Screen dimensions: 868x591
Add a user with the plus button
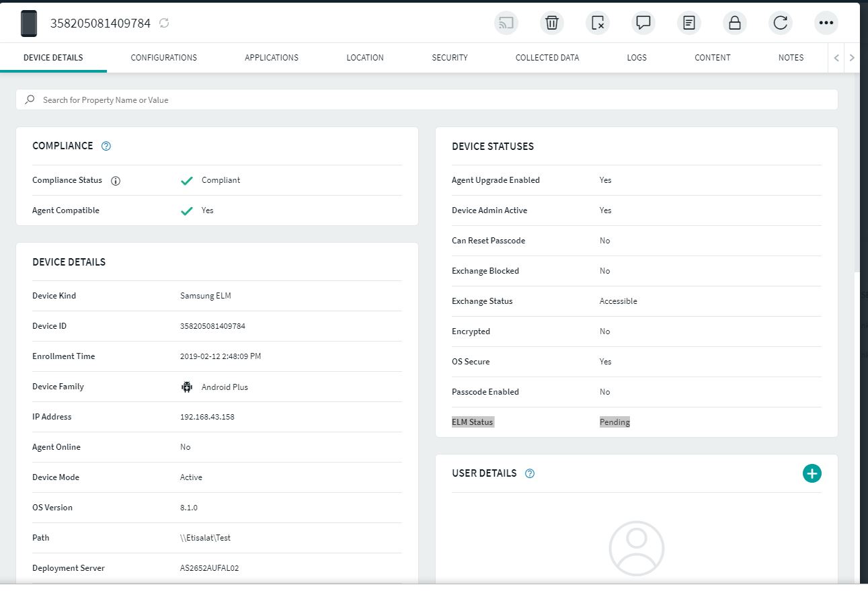click(x=812, y=473)
